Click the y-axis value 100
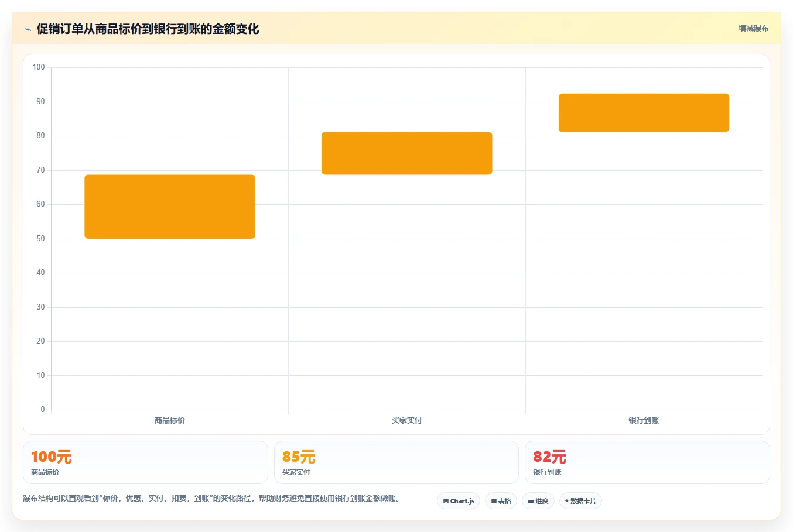The width and height of the screenshot is (793, 532). coord(39,67)
